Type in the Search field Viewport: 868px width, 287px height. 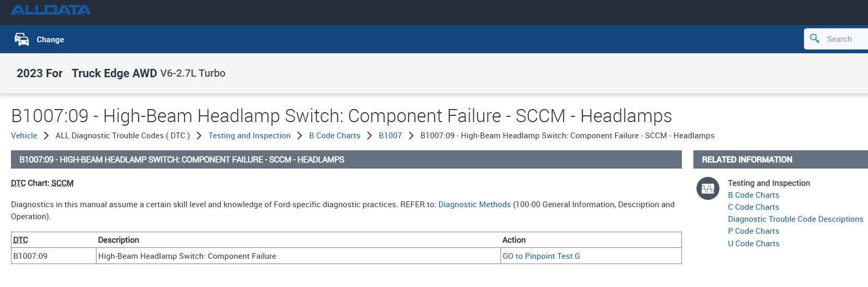pos(845,39)
